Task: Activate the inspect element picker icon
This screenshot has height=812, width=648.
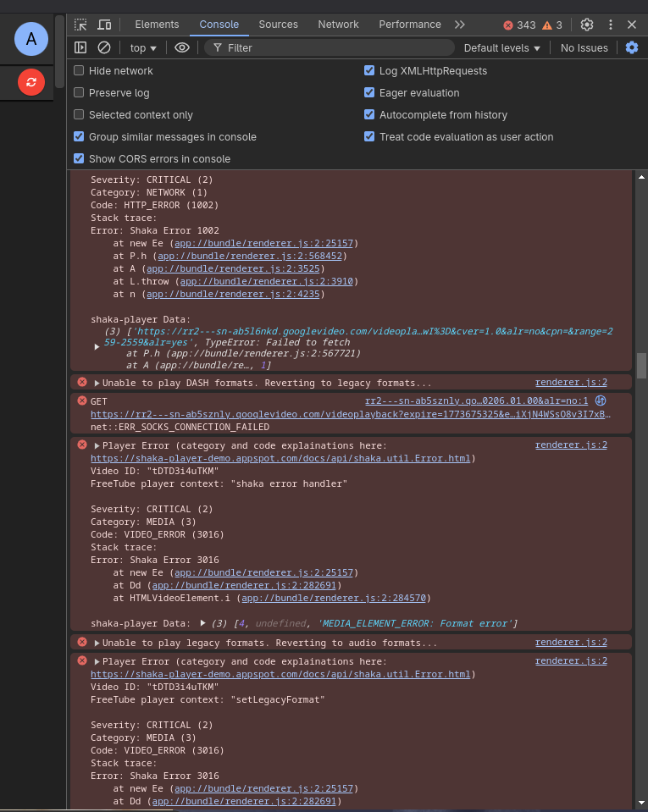Action: [x=80, y=25]
